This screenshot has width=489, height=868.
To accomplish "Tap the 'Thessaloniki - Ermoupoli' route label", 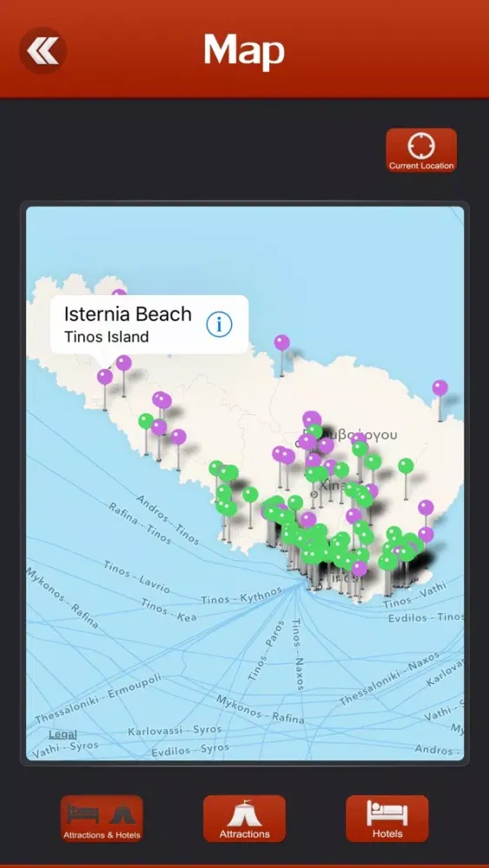I will 98,699.
